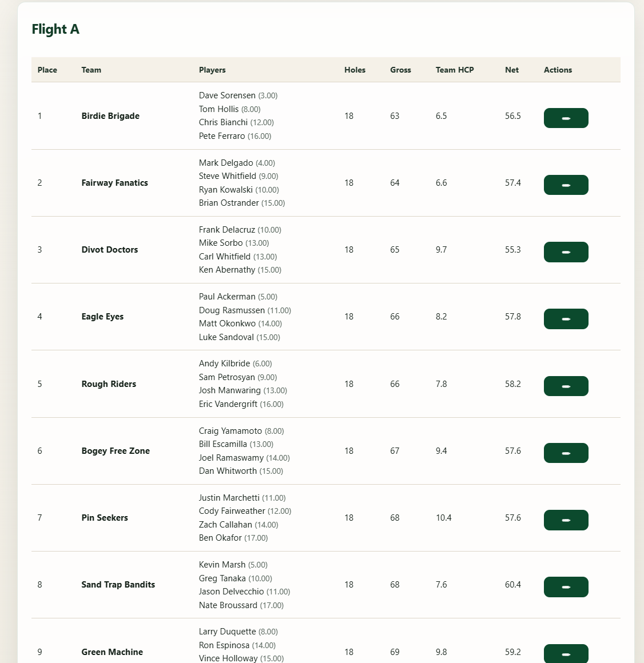Viewport: 644px width, 663px height.
Task: Click Sand Trap Bandits net score 60.4
Action: click(513, 584)
